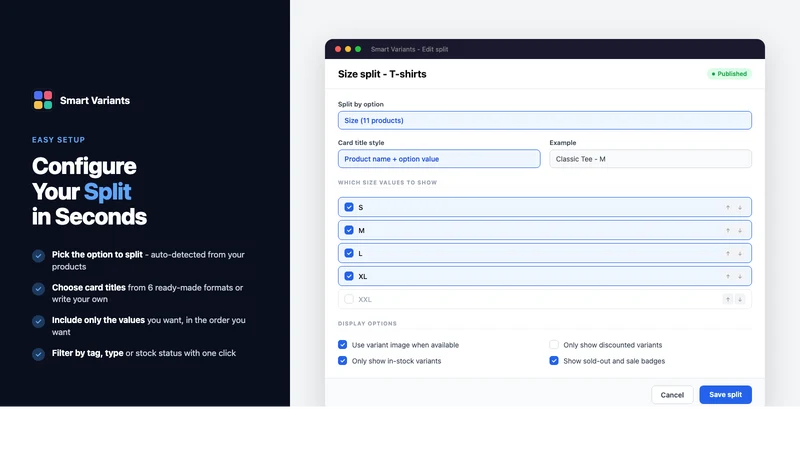Toggle Show sold-out and sale badges
The width and height of the screenshot is (800, 450).
[554, 361]
